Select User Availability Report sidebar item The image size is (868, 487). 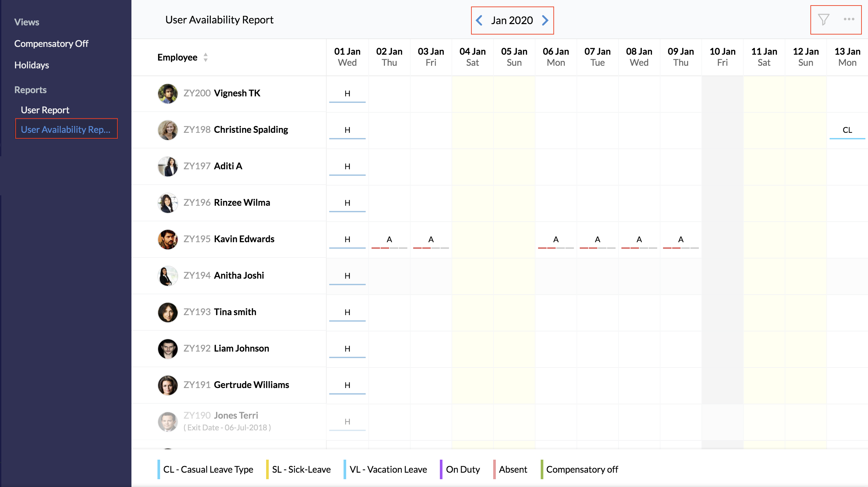[x=66, y=130]
